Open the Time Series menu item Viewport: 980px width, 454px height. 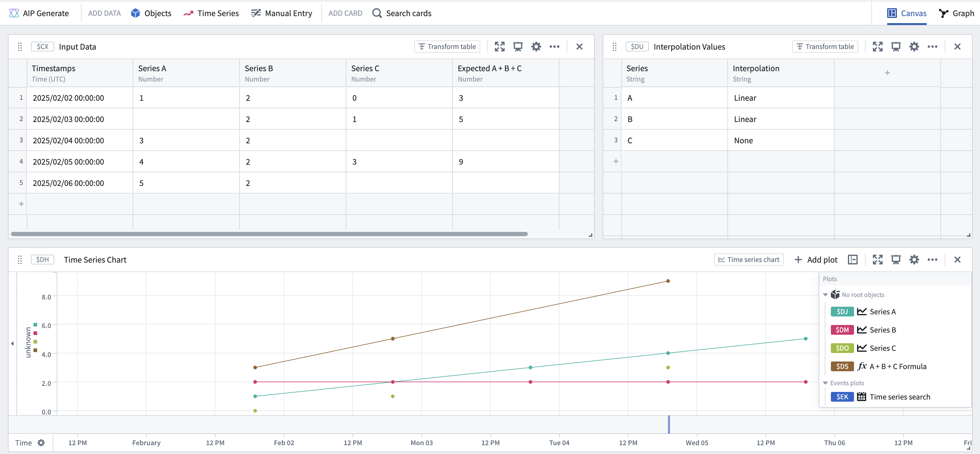pos(211,13)
